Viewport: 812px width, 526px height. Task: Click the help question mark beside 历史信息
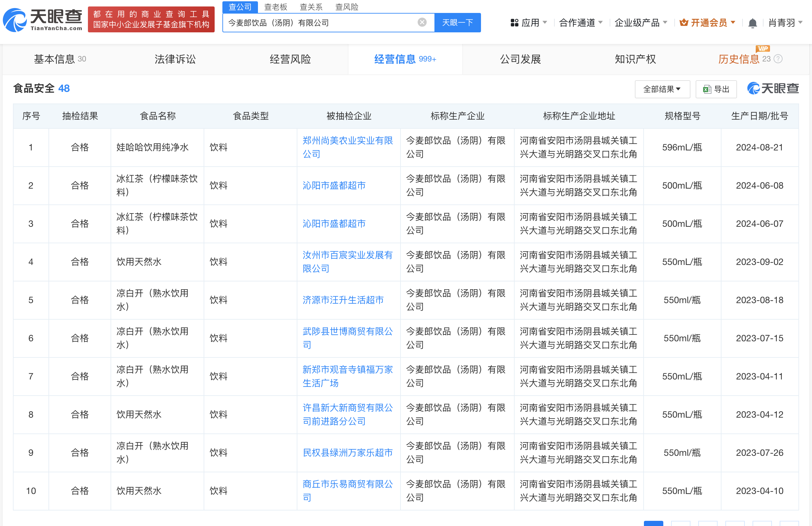(778, 59)
